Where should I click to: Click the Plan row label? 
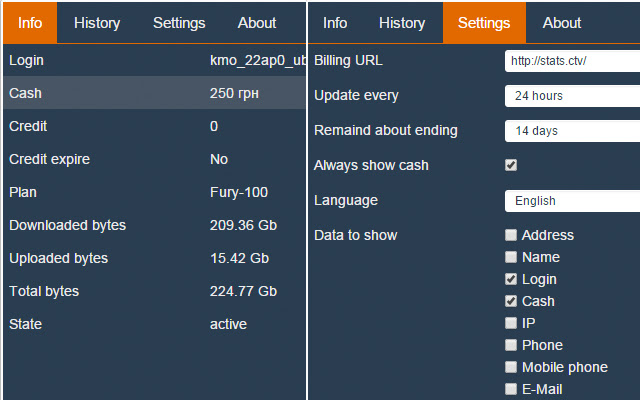tap(23, 192)
